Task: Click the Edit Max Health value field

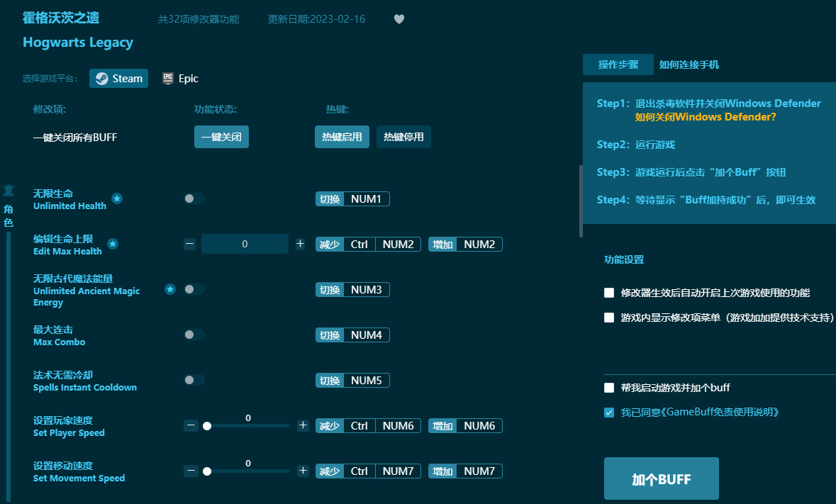Action: pyautogui.click(x=245, y=244)
